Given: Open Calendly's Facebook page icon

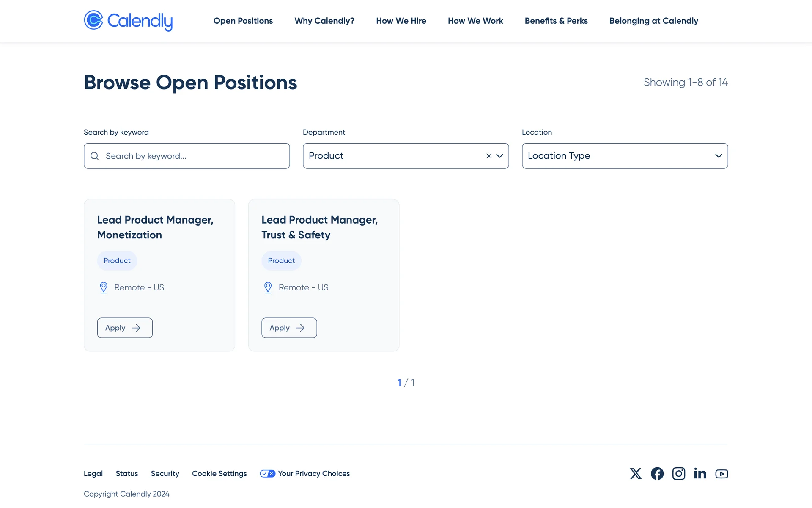Looking at the screenshot, I should point(657,473).
